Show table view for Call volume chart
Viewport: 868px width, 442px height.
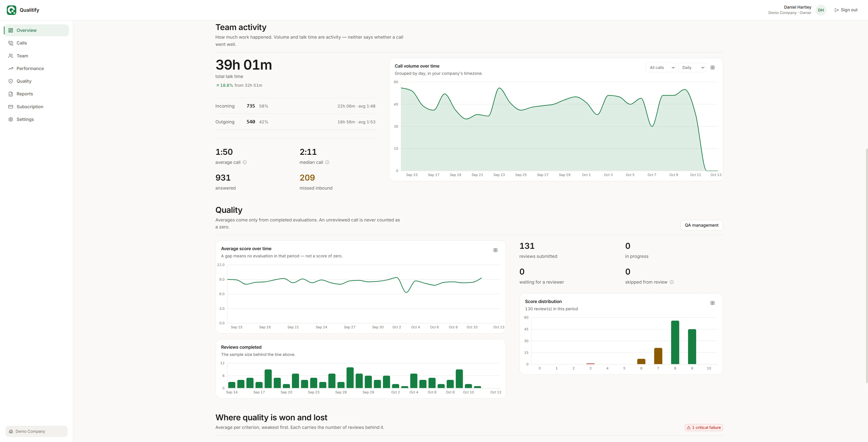[713, 68]
